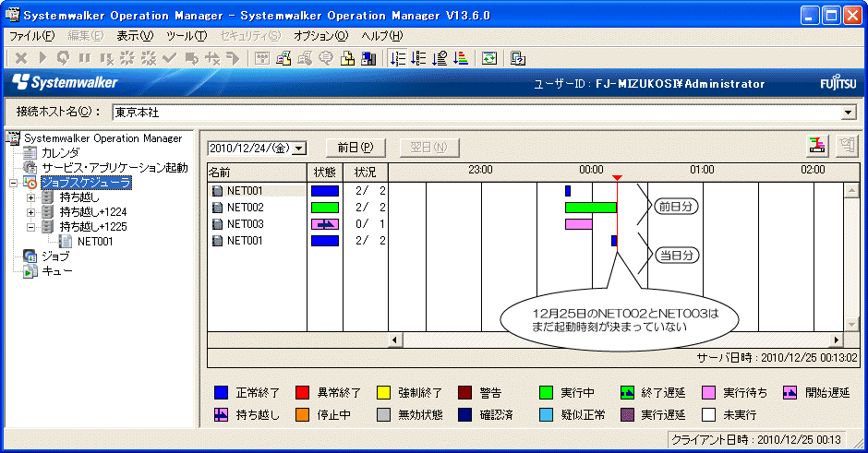Click the alphabetical sort order toolbar icon
868x453 pixels.
point(419,58)
